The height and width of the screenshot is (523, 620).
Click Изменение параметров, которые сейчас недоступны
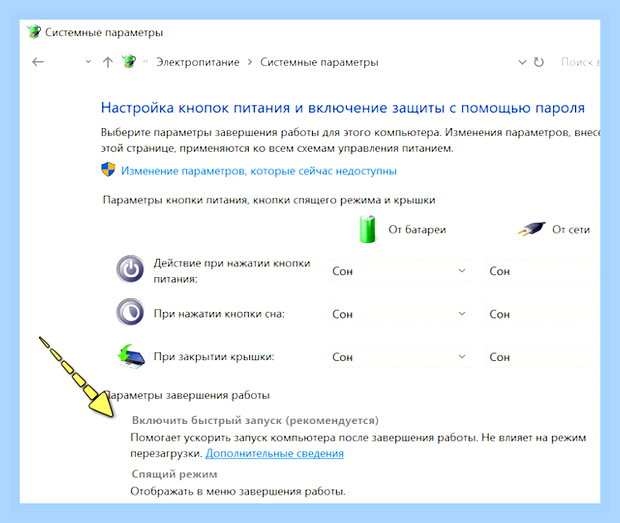(x=259, y=171)
